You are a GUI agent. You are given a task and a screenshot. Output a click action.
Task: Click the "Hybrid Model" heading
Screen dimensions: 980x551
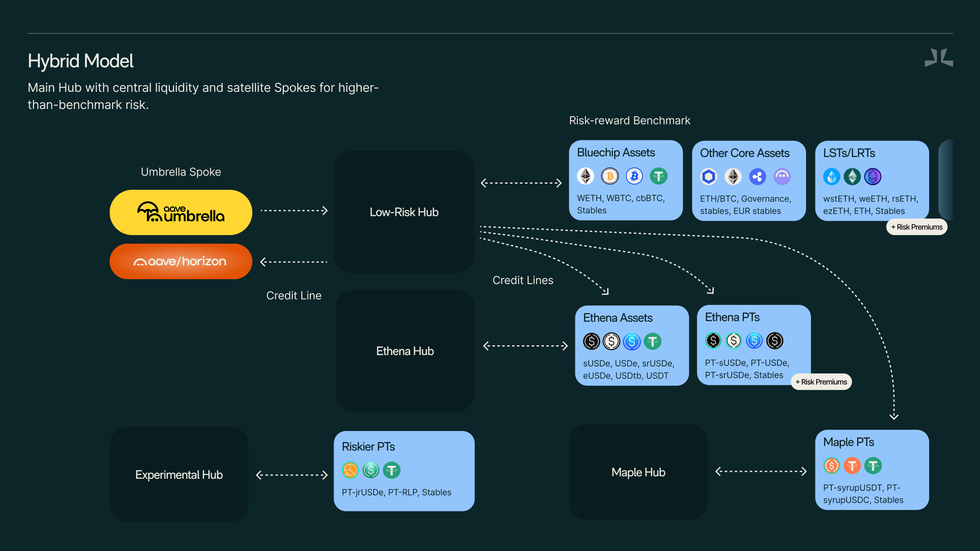(80, 61)
